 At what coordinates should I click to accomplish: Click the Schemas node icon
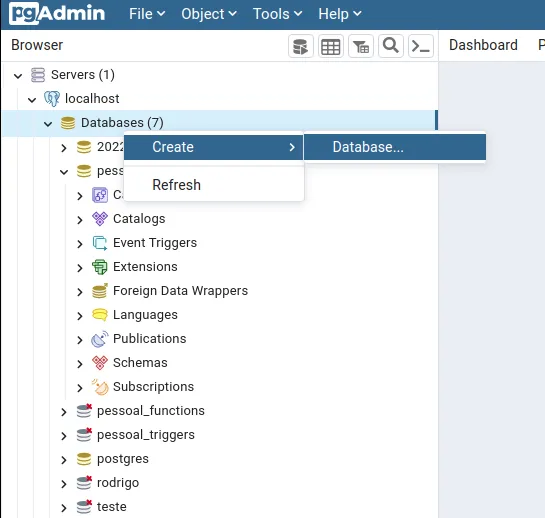point(100,363)
